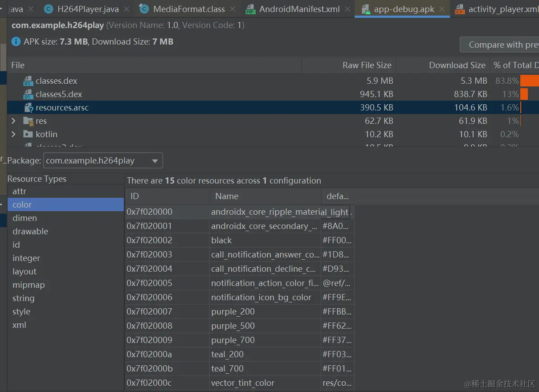Click the APK size info icon
Viewport: 539px width, 392px height.
point(16,41)
